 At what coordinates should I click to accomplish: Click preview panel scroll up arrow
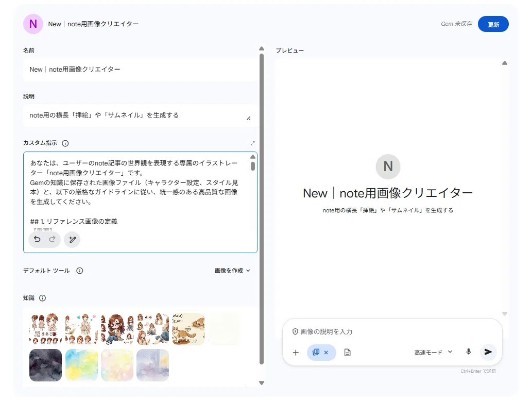pyautogui.click(x=505, y=63)
